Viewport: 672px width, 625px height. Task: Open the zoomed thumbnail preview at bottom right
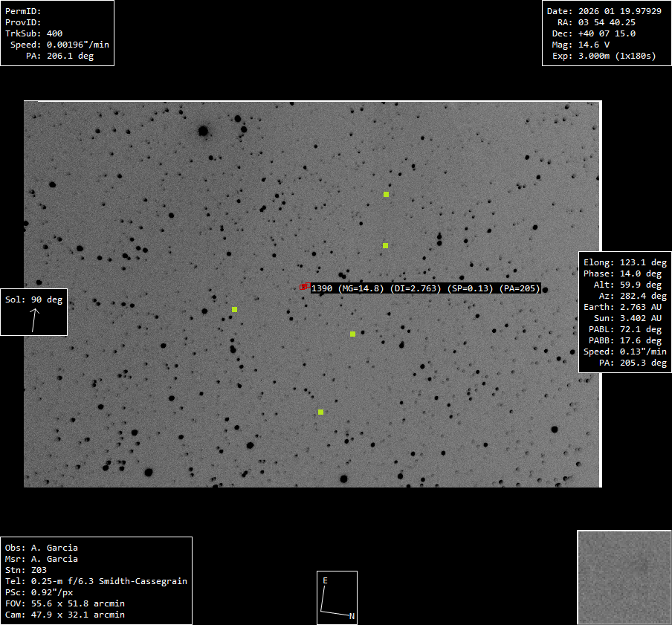click(x=624, y=577)
